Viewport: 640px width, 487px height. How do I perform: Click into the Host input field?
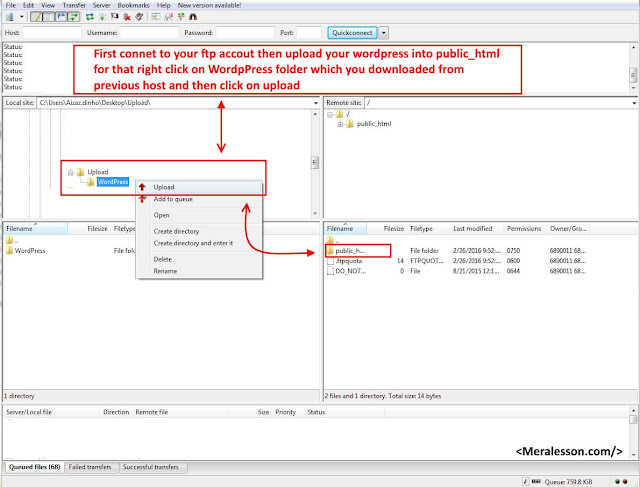[52, 33]
